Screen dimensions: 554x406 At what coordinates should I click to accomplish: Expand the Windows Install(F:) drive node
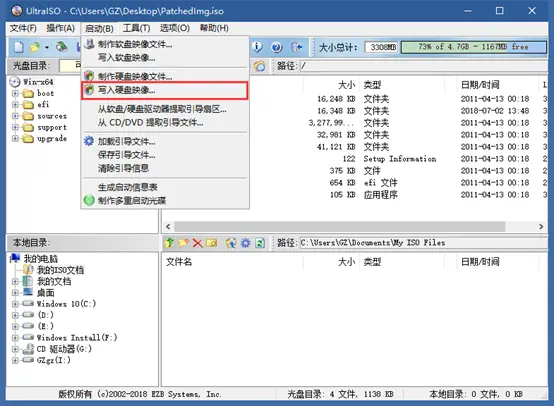click(15, 338)
